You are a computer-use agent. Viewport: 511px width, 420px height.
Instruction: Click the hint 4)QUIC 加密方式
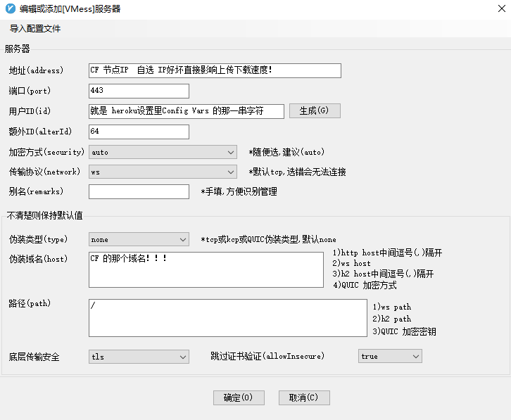tap(365, 285)
